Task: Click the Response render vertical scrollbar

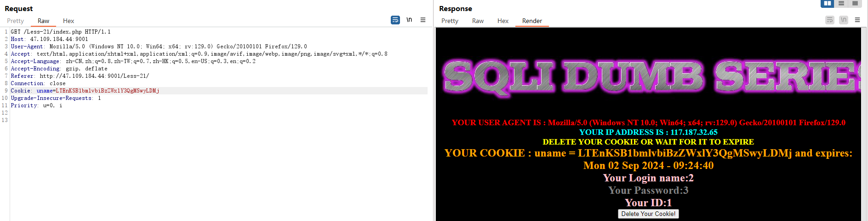Action: coord(864,124)
